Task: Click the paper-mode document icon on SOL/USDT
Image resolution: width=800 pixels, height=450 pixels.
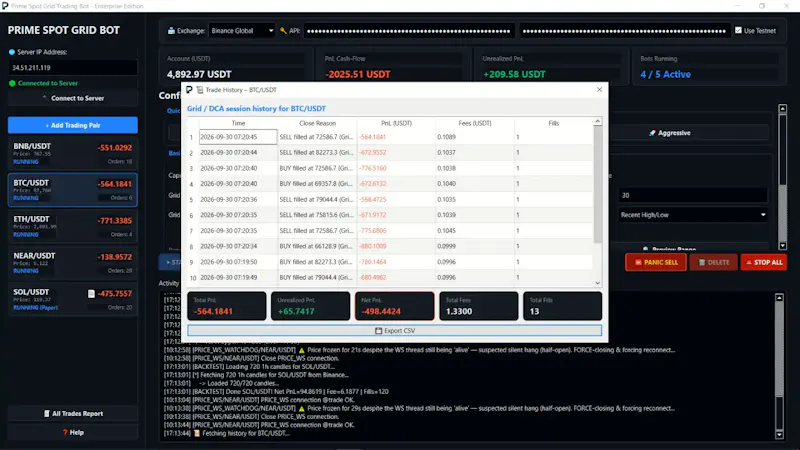Action: tap(91, 293)
